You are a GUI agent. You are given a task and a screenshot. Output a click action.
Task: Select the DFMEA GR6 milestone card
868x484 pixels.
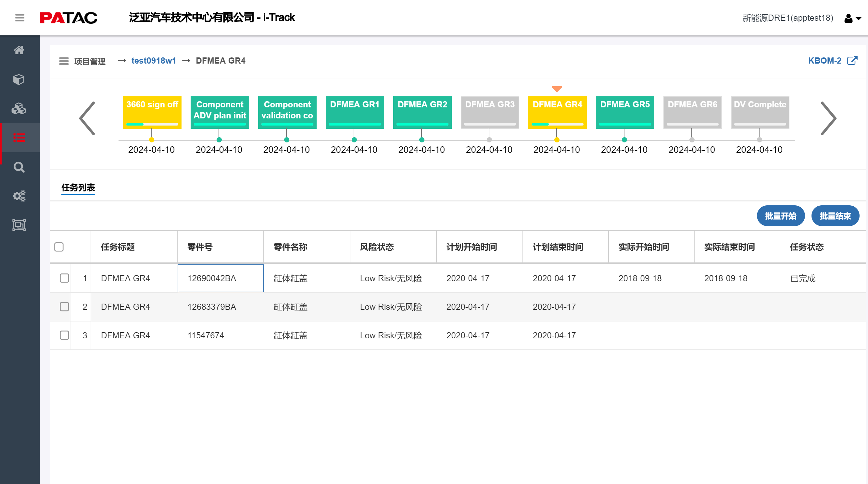click(x=692, y=113)
